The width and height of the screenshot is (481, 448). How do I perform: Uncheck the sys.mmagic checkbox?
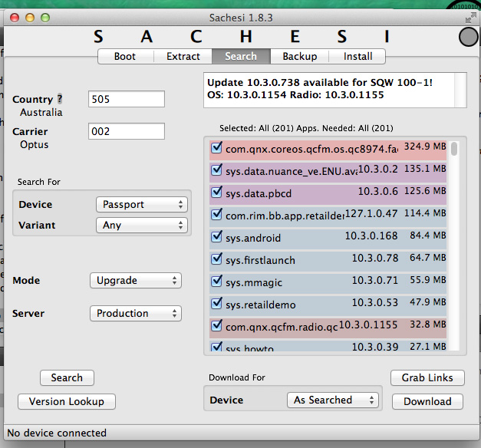[x=216, y=281]
